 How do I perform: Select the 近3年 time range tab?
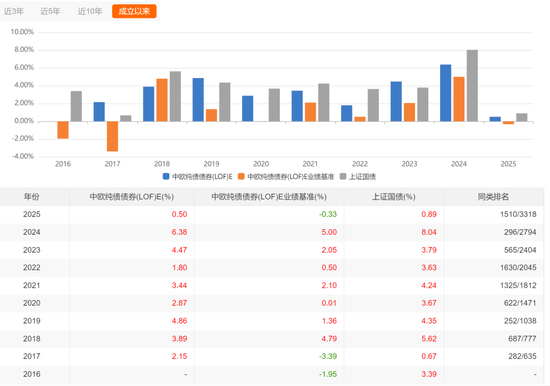pos(14,11)
